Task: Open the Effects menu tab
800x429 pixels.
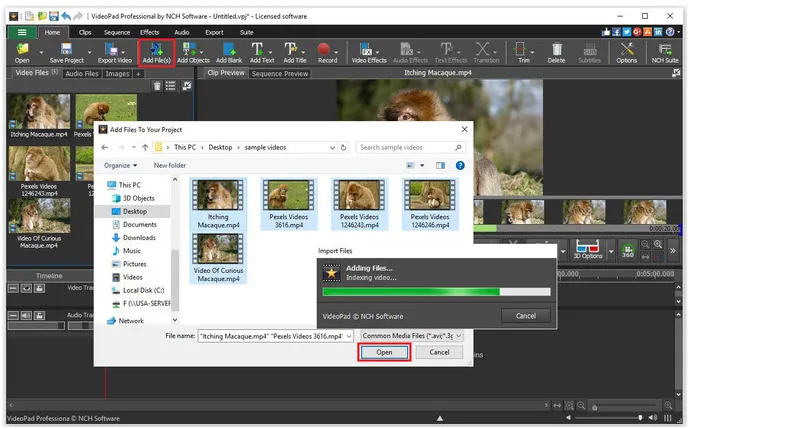Action: tap(149, 32)
